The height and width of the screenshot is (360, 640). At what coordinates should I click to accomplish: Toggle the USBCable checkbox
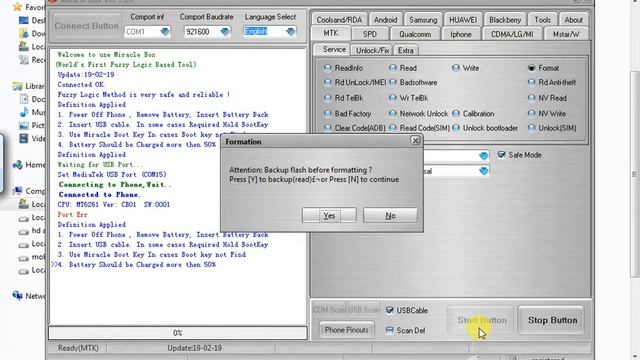coord(389,310)
